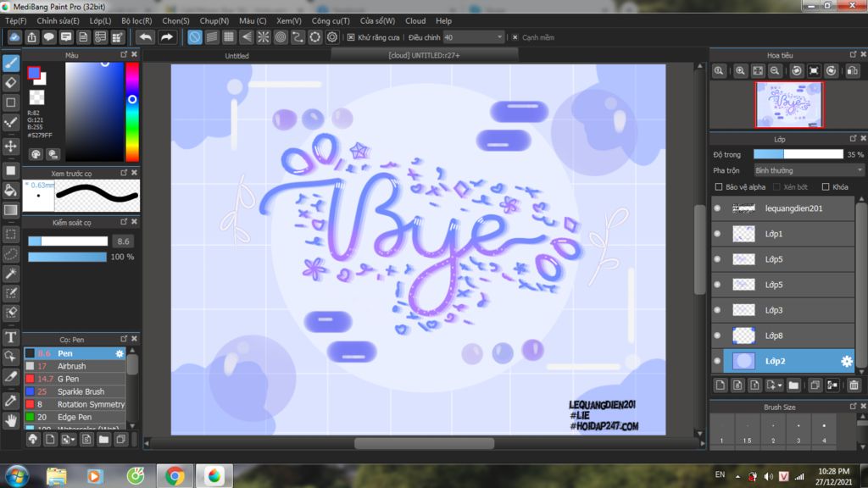Enable the Khóa layer checkbox
Viewport: 868px width, 488px height.
coord(826,187)
